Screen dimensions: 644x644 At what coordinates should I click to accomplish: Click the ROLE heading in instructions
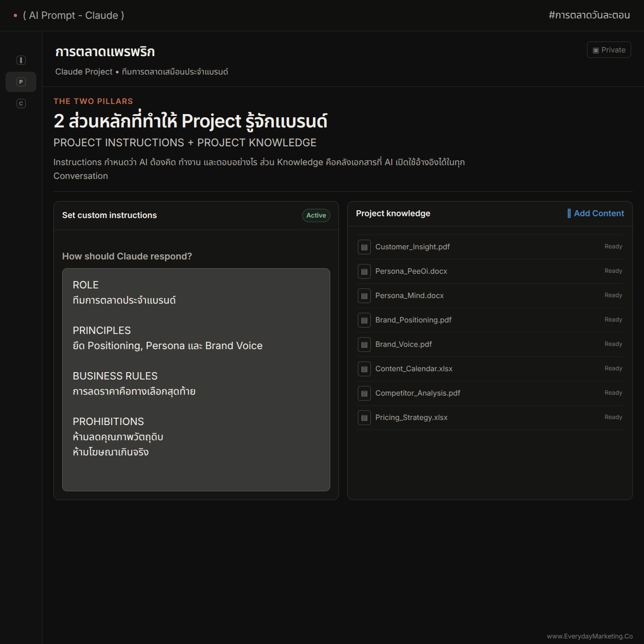pos(86,285)
